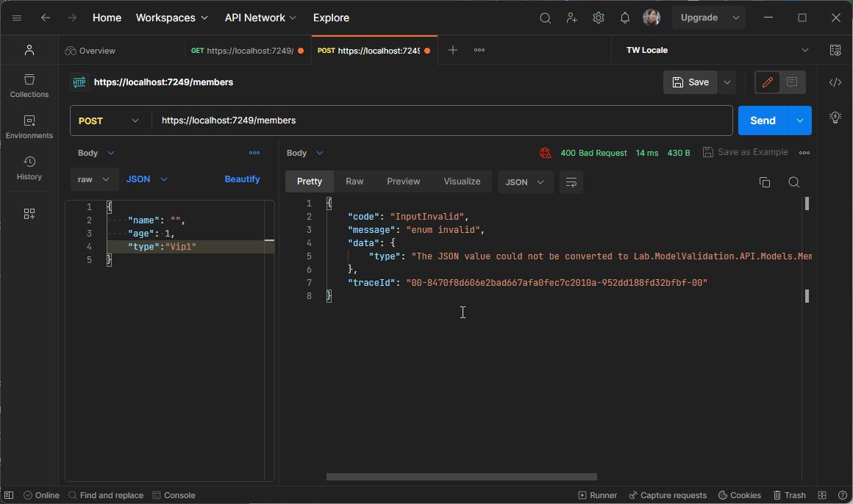853x504 pixels.
Task: Open the raw body type dropdown
Action: (93, 179)
